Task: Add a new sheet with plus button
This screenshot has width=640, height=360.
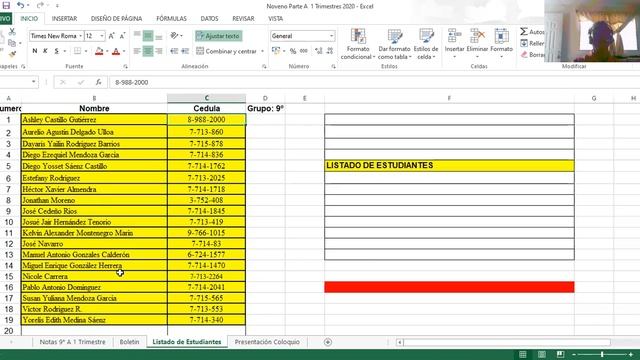Action: 328,342
